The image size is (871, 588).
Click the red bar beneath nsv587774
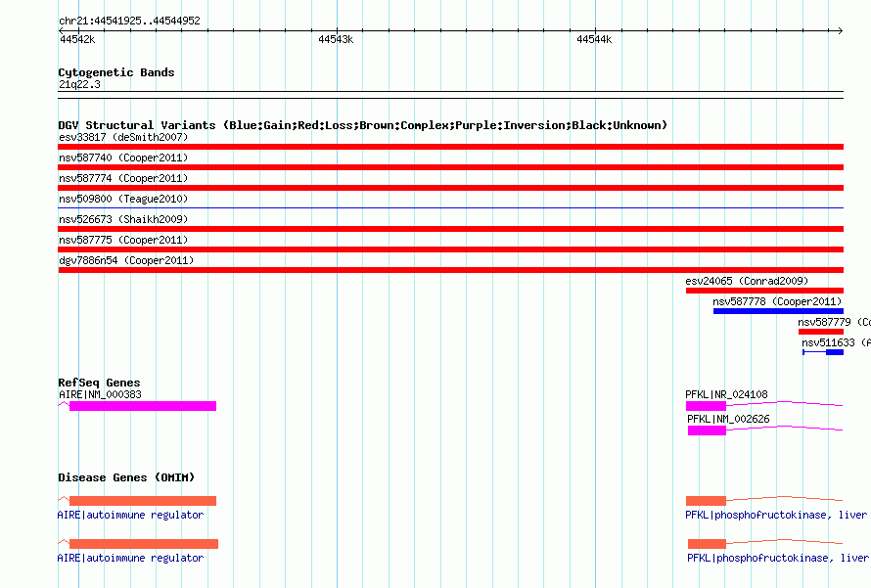[450, 188]
